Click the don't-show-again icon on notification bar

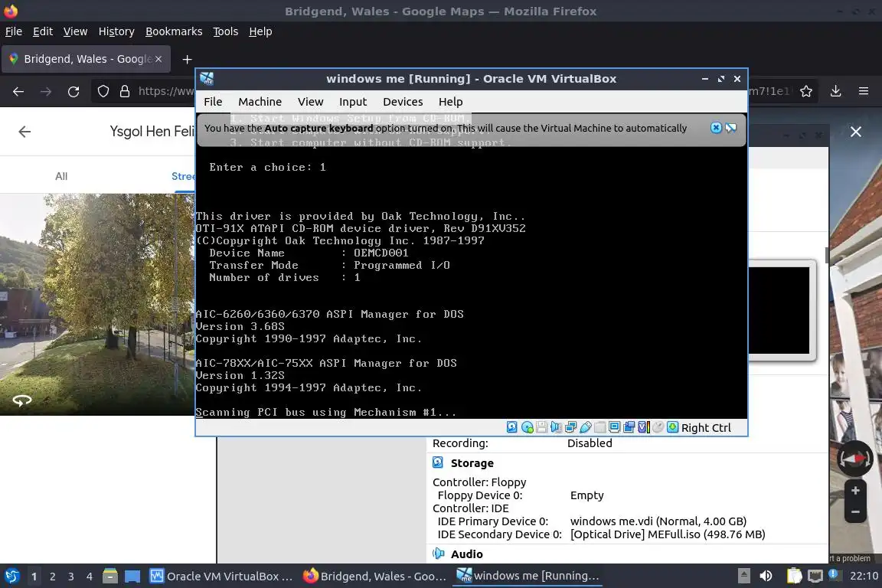[x=730, y=128]
